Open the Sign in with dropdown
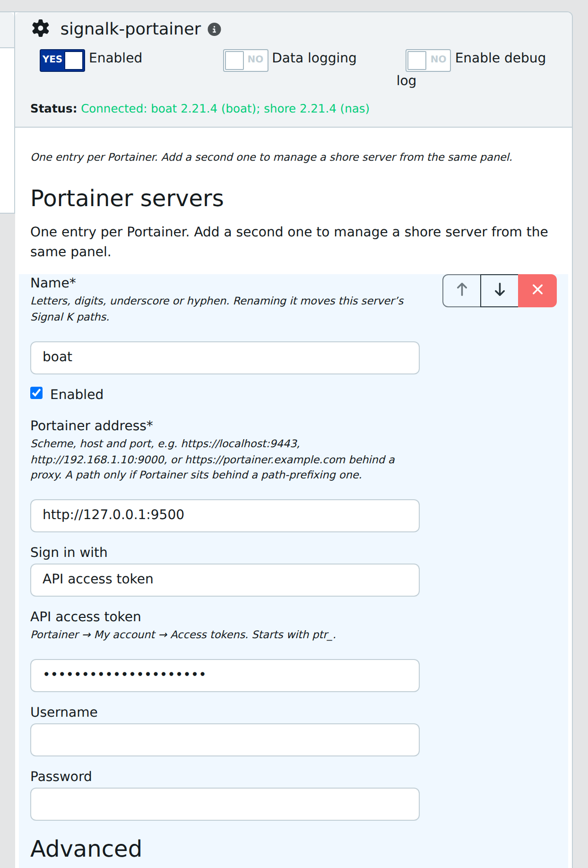This screenshot has height=868, width=588. pos(225,580)
